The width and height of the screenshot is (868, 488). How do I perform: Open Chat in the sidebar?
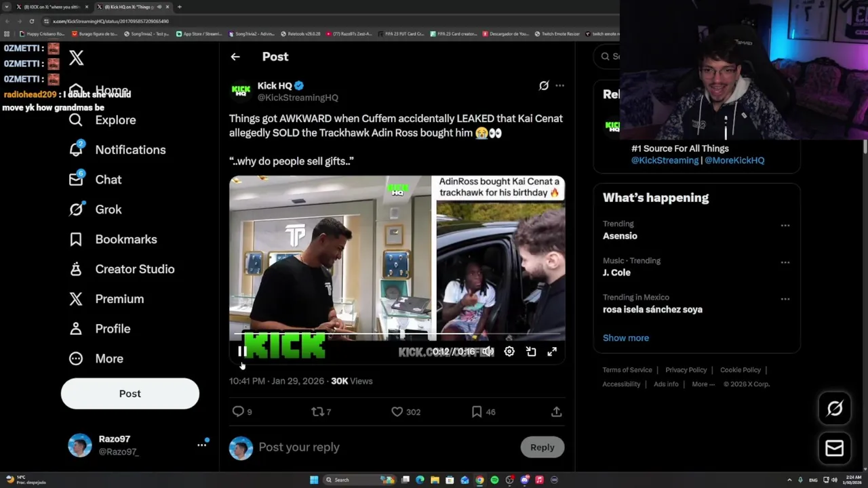95,180
